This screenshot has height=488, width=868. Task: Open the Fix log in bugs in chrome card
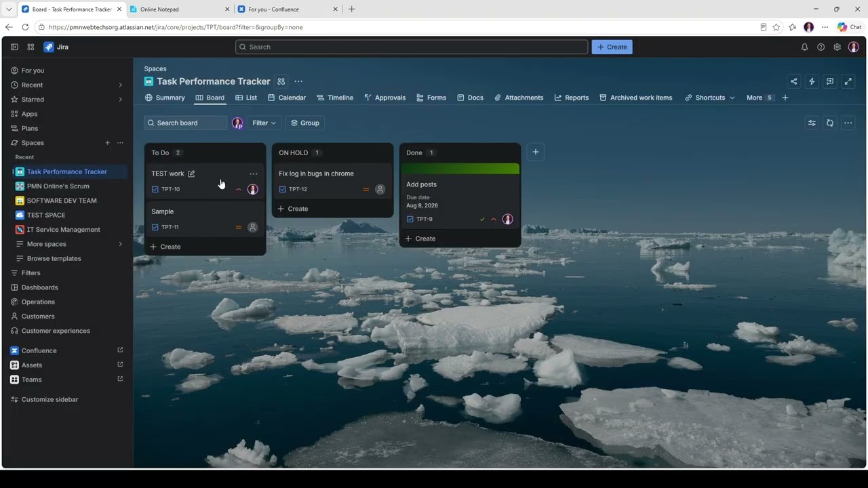(x=332, y=181)
